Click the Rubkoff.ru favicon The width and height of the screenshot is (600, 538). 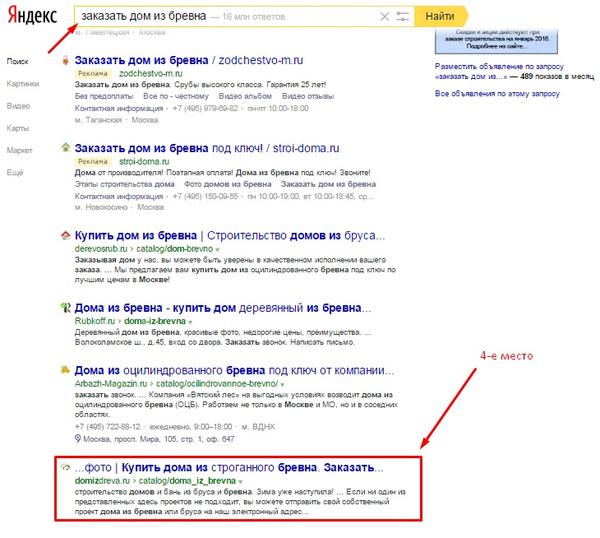click(66, 307)
